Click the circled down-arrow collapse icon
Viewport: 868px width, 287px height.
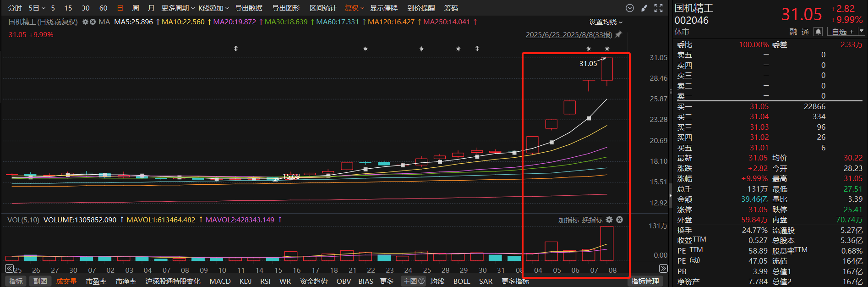coord(630,8)
